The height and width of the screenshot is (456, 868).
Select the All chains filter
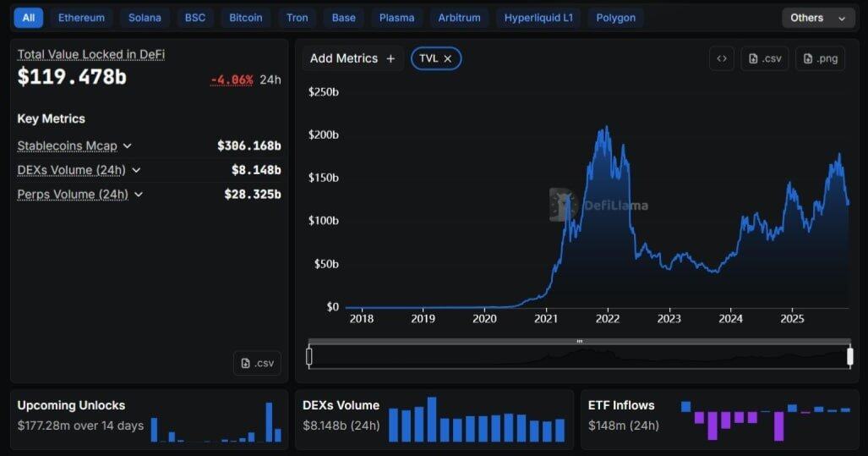click(29, 18)
